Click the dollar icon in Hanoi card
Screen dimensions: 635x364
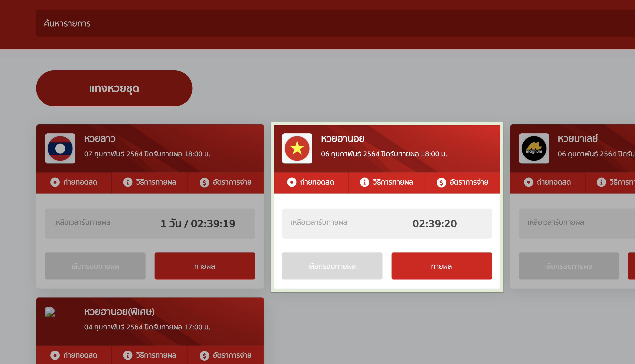441,183
